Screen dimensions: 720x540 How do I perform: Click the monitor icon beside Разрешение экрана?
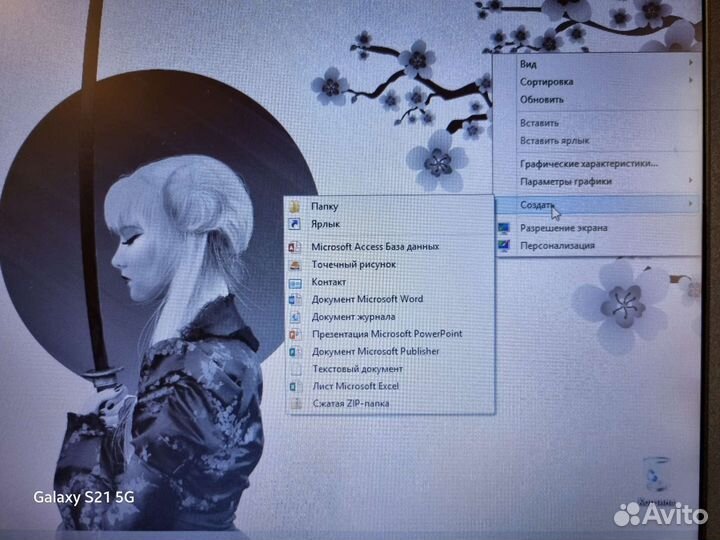click(x=504, y=228)
